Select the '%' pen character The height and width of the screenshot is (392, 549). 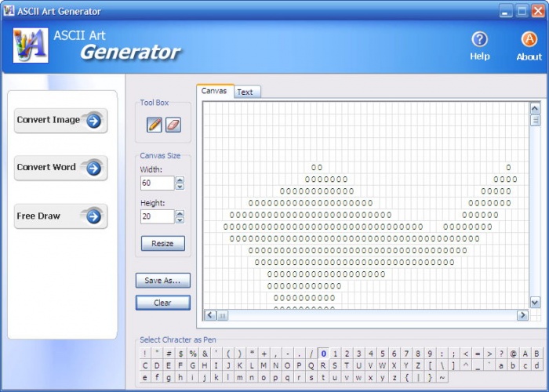193,354
